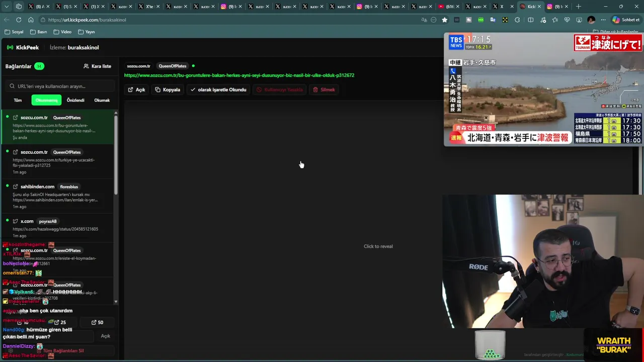Click the browser back arrow
Image resolution: width=644 pixels, height=362 pixels.
[7, 20]
